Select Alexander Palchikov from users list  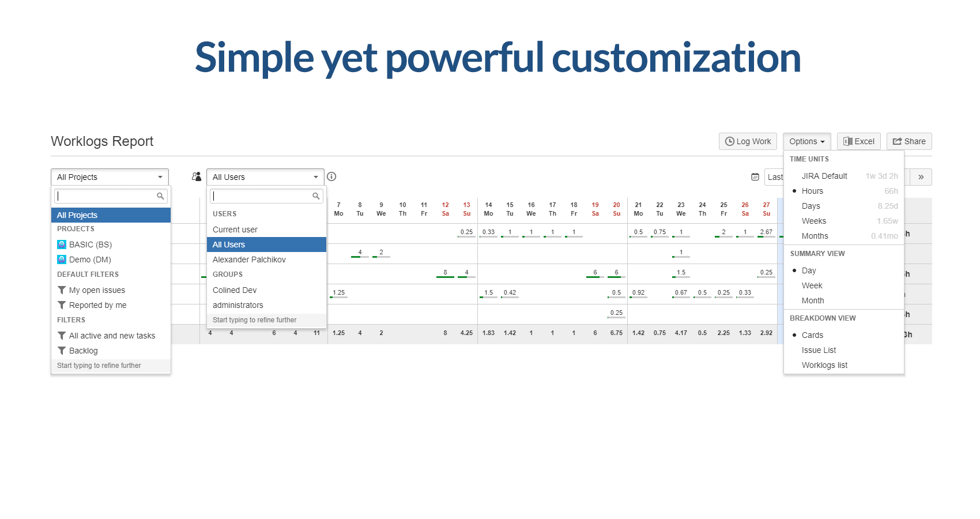(249, 259)
